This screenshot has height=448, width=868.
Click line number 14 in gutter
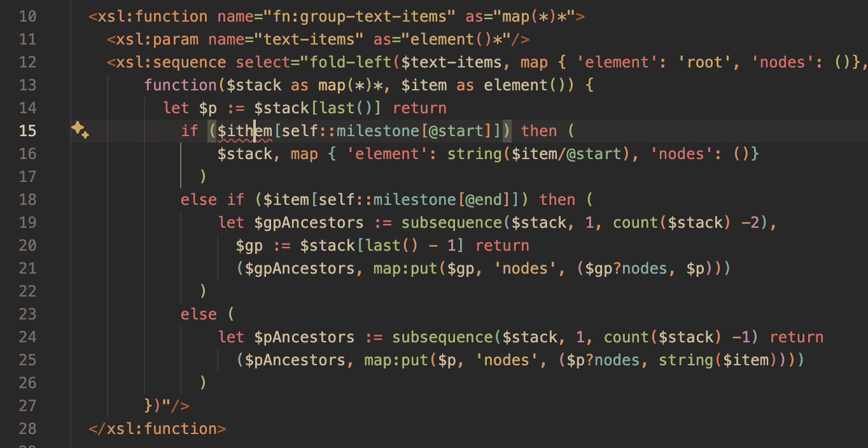27,108
